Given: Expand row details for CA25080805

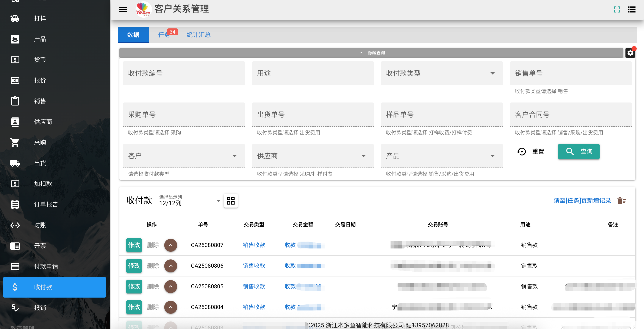Looking at the screenshot, I should point(170,286).
